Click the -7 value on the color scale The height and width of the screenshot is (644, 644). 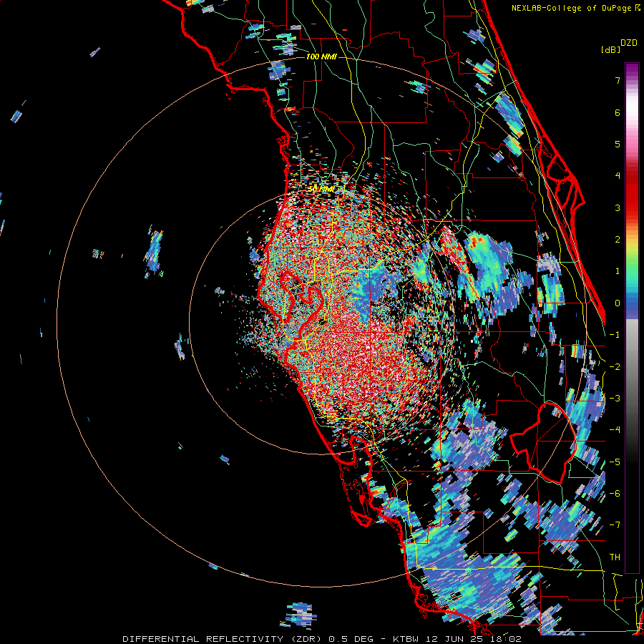tap(615, 525)
